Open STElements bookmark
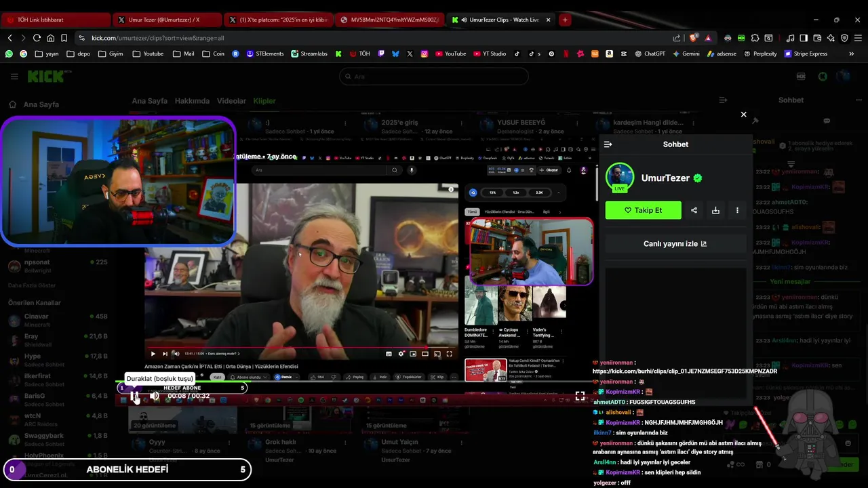This screenshot has width=868, height=488. [265, 54]
